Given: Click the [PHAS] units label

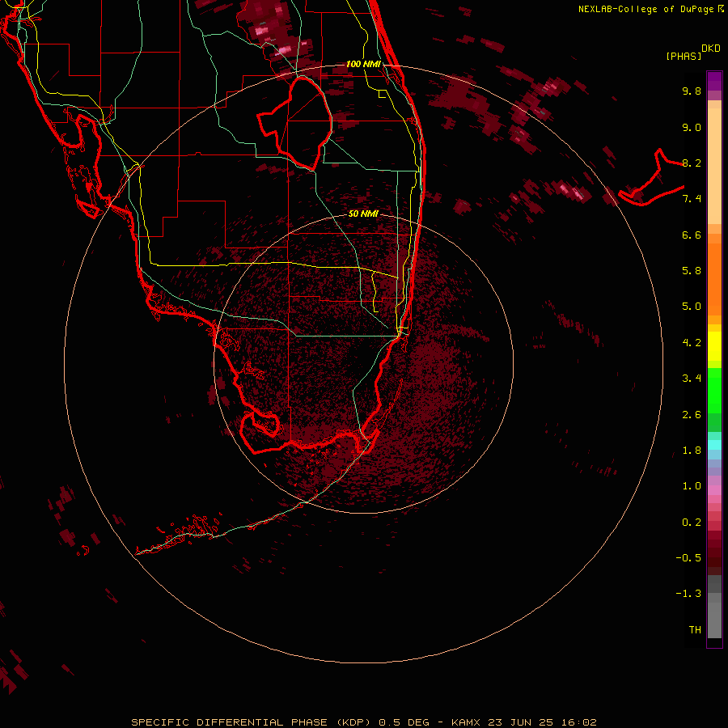Looking at the screenshot, I should pos(683,56).
